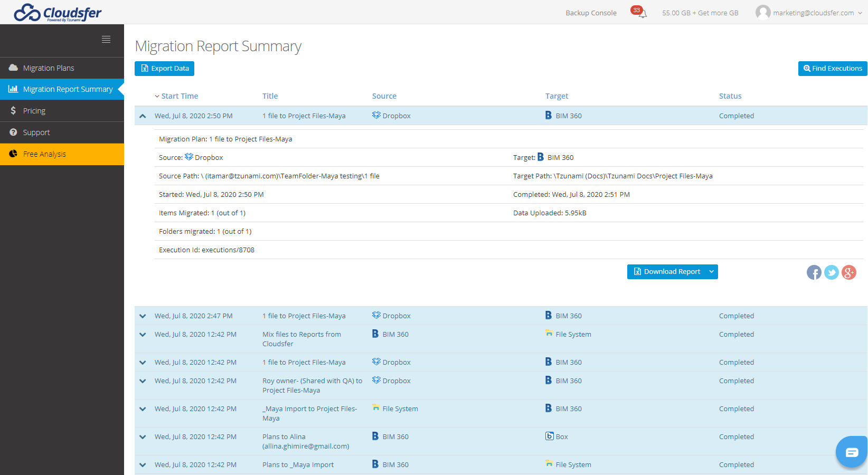Click the Export Data button
This screenshot has height=475, width=868.
[164, 69]
